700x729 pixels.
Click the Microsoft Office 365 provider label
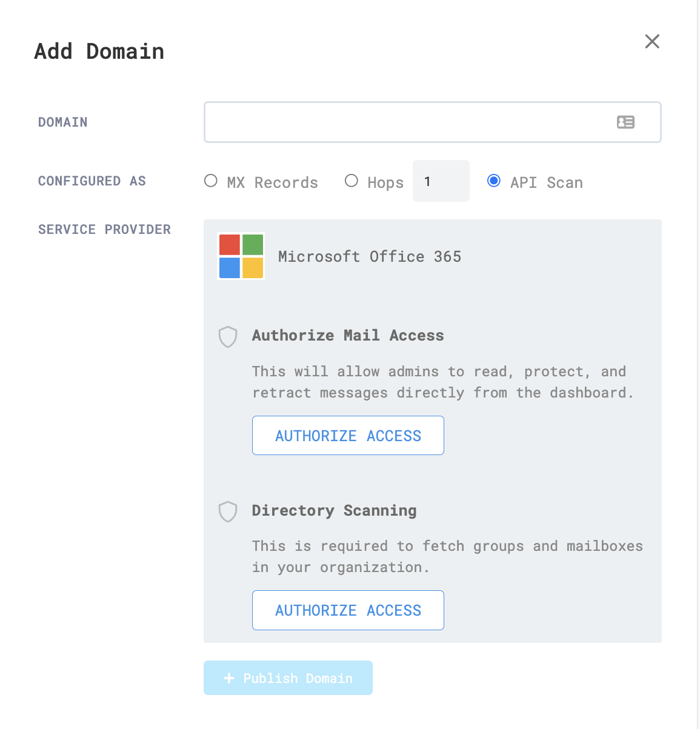(x=370, y=256)
